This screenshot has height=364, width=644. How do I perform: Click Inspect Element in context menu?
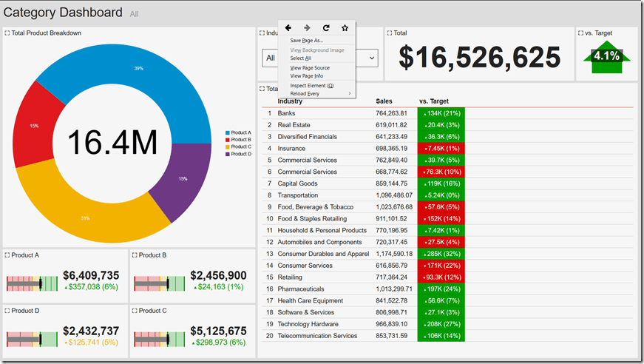[311, 85]
